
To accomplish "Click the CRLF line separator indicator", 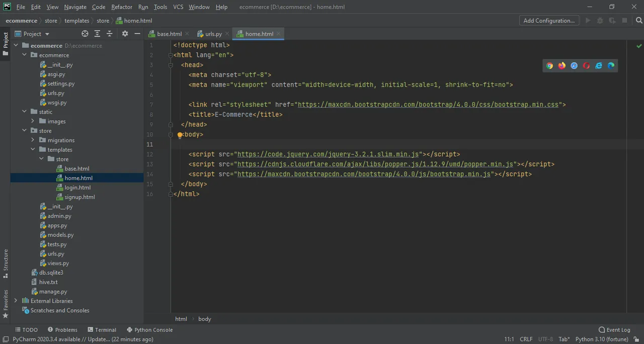I will point(526,339).
